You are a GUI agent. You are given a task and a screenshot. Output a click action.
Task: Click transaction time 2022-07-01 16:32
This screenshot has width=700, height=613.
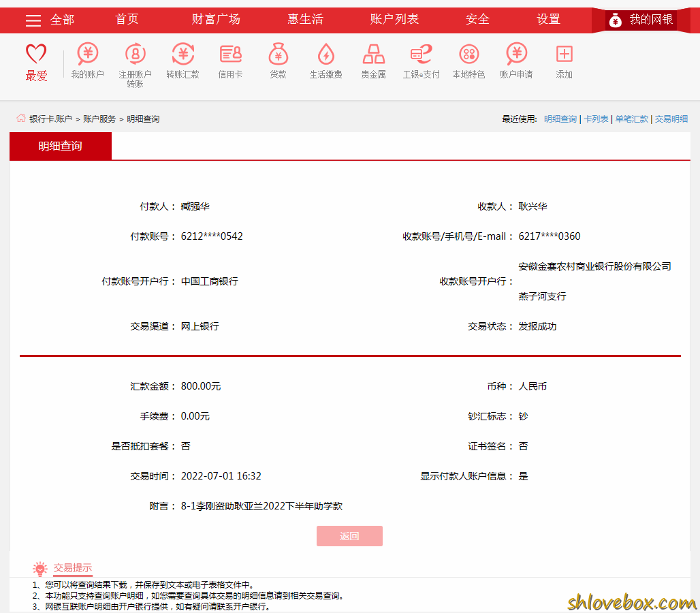(221, 476)
